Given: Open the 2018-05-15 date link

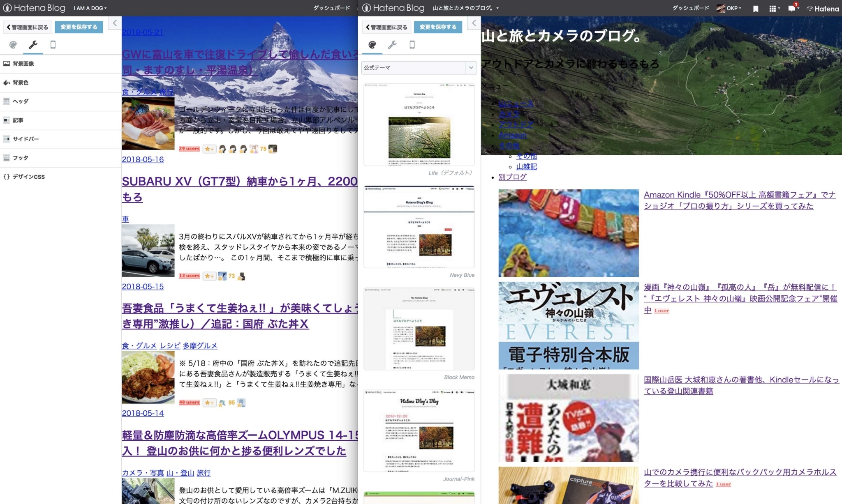Looking at the screenshot, I should tap(143, 286).
